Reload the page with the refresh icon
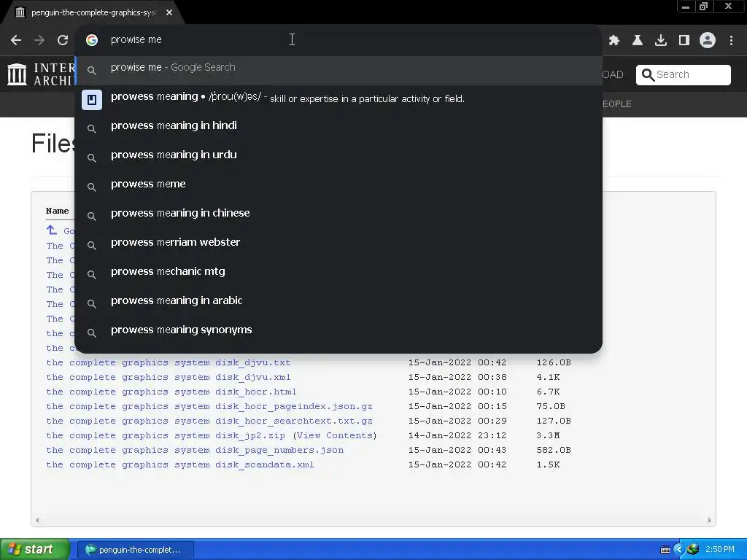This screenshot has height=560, width=747. pos(63,40)
